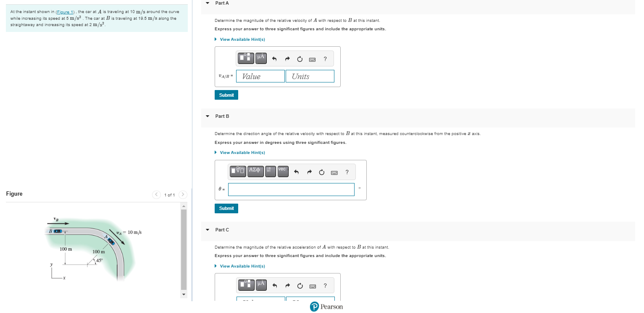The width and height of the screenshot is (644, 313).
Task: Show keyboard shortcuts for Part A
Action: click(312, 59)
